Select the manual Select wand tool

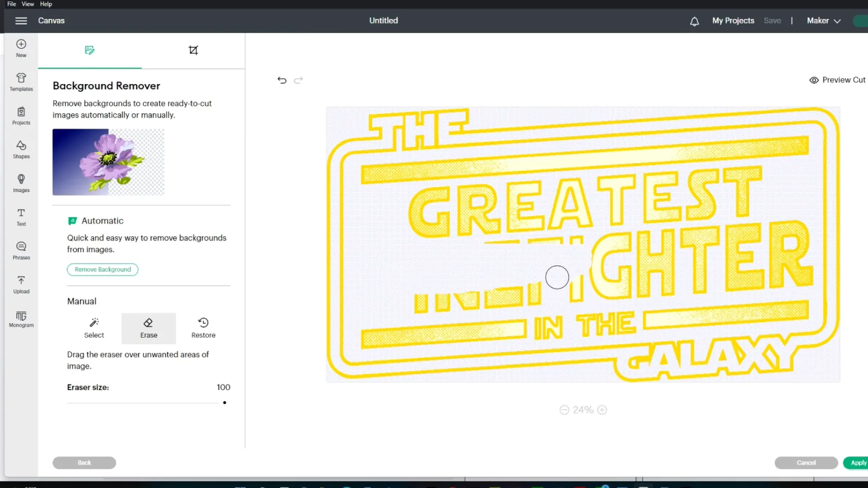(x=94, y=328)
